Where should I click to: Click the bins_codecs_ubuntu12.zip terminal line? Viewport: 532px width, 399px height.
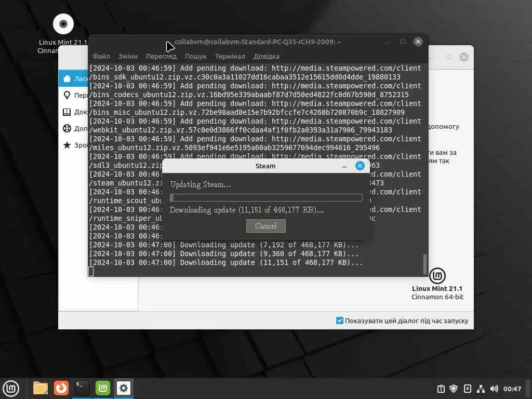click(249, 95)
